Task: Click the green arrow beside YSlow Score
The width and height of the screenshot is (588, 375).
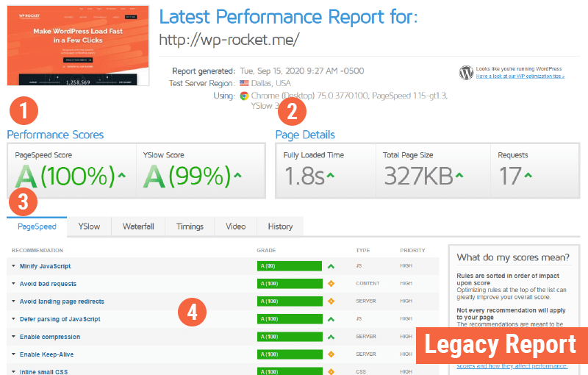Action: pyautogui.click(x=237, y=175)
